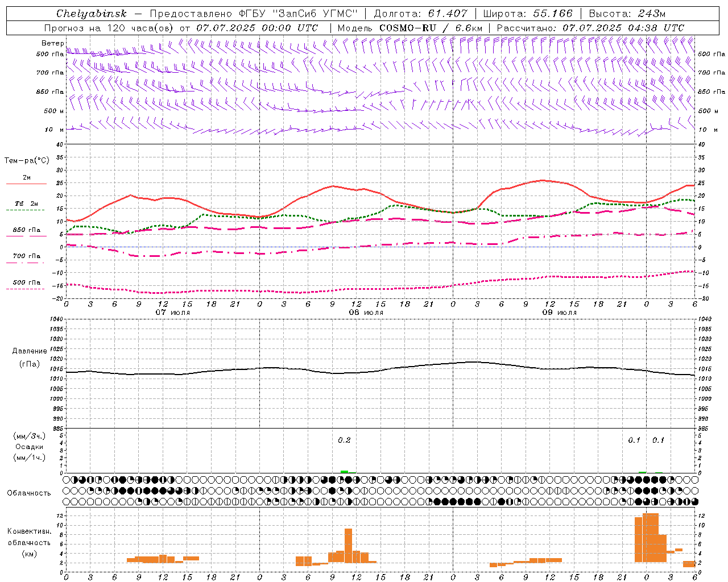Click the Td 2м legend label
The width and height of the screenshot is (728, 582).
coord(27,203)
